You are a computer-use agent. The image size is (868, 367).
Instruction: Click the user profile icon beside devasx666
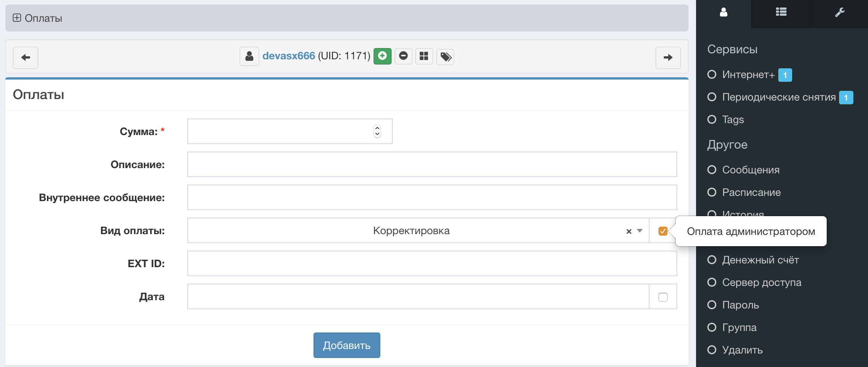point(249,56)
